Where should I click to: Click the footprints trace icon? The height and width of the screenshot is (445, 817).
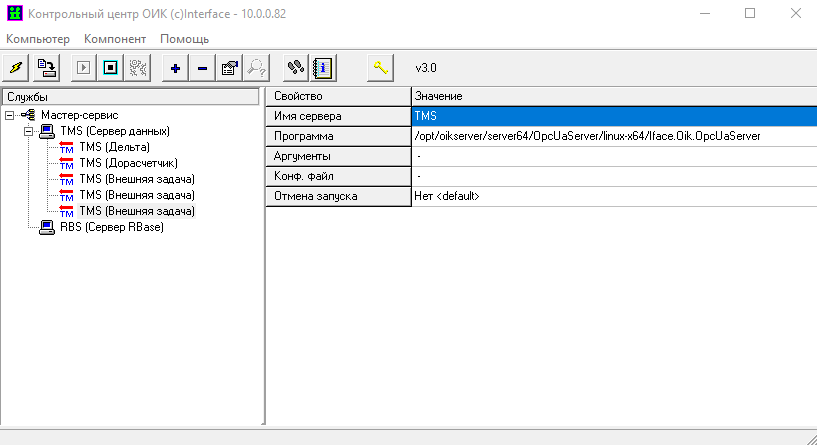pos(295,68)
